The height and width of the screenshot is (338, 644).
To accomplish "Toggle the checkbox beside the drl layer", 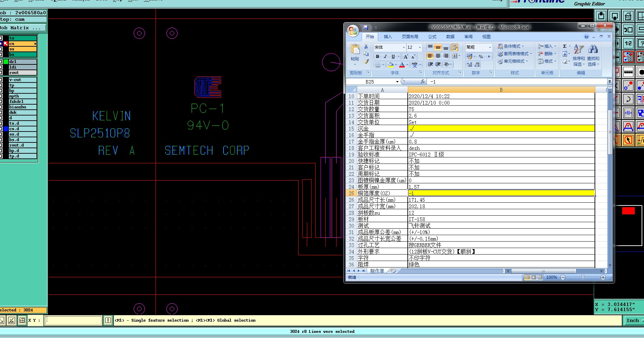I will coord(1,62).
